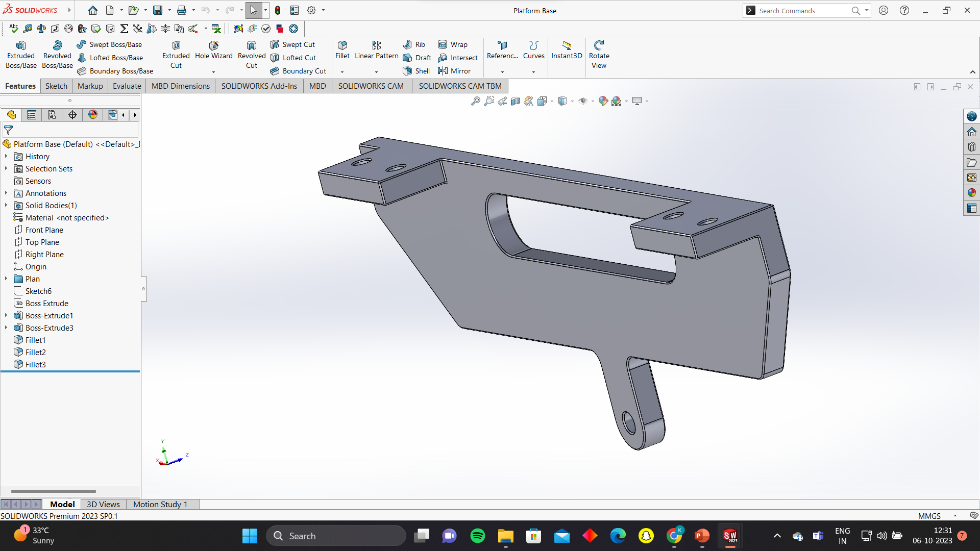Open the PropertyManager tab icon

coord(32,115)
